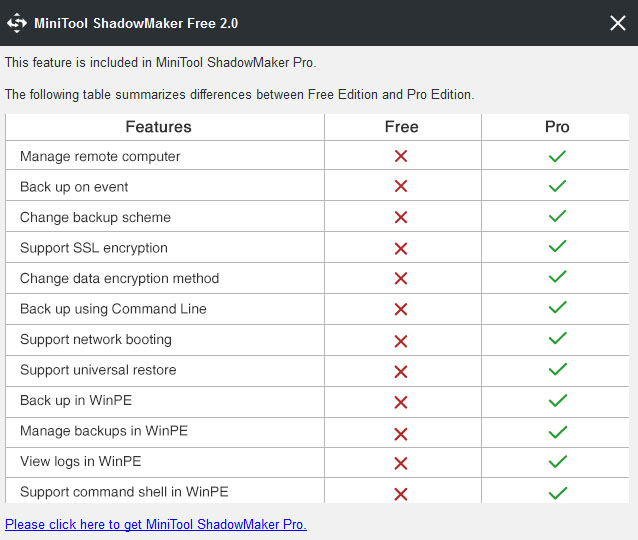Click the MiniTool ShadowMaker logo icon
This screenshot has height=540, width=638.
[17, 23]
